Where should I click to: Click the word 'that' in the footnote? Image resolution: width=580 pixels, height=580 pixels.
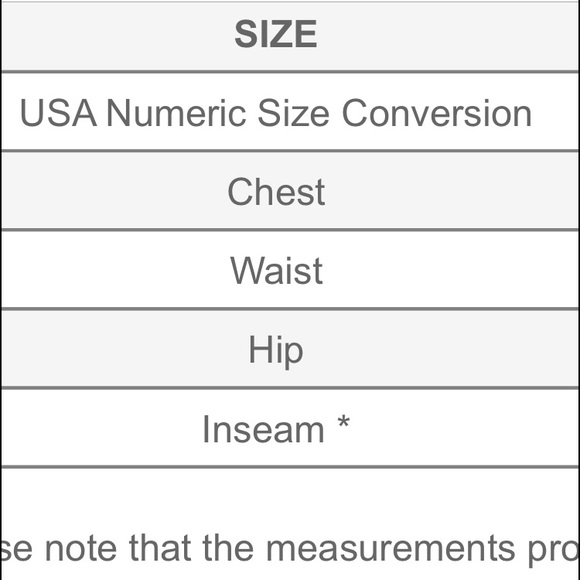pyautogui.click(x=160, y=548)
